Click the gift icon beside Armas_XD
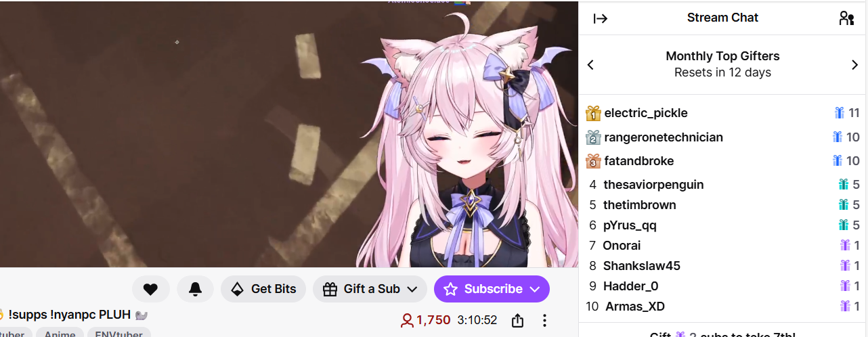 coord(845,307)
